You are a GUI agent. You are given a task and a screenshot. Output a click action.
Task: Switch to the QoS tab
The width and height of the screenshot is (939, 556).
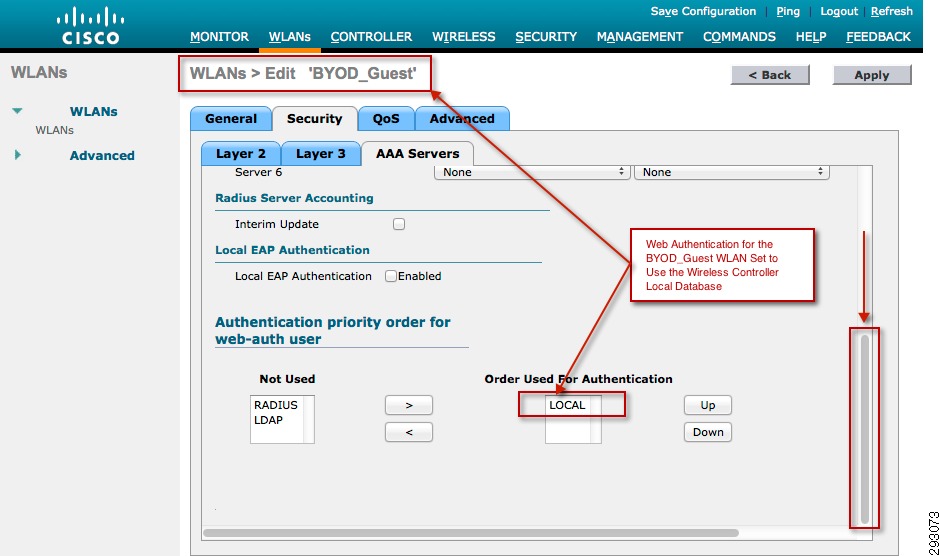point(386,119)
